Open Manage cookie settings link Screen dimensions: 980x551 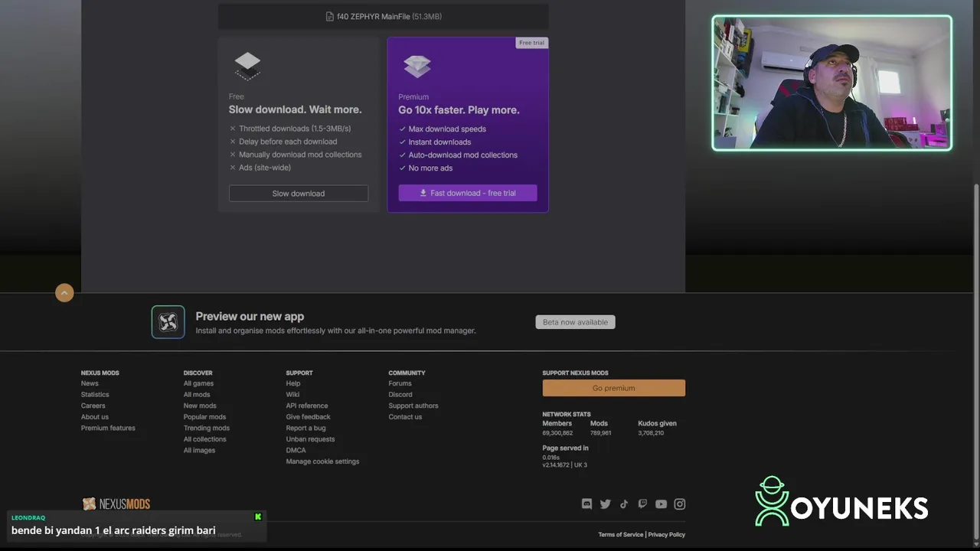322,461
